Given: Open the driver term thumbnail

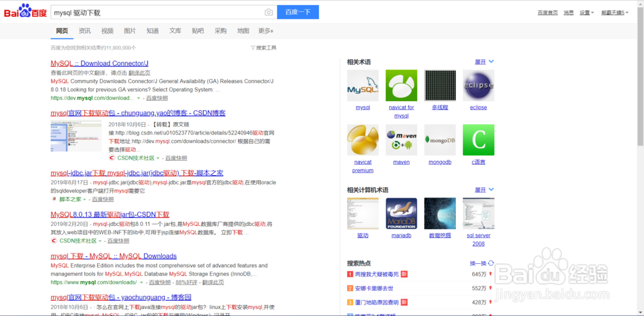Looking at the screenshot, I should point(363,214).
